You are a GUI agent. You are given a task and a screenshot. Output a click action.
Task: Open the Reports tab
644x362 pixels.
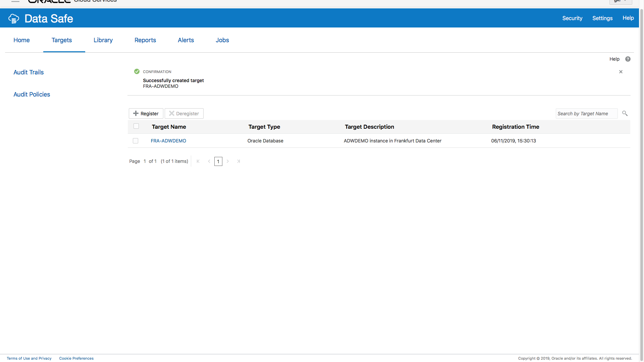[x=145, y=40]
